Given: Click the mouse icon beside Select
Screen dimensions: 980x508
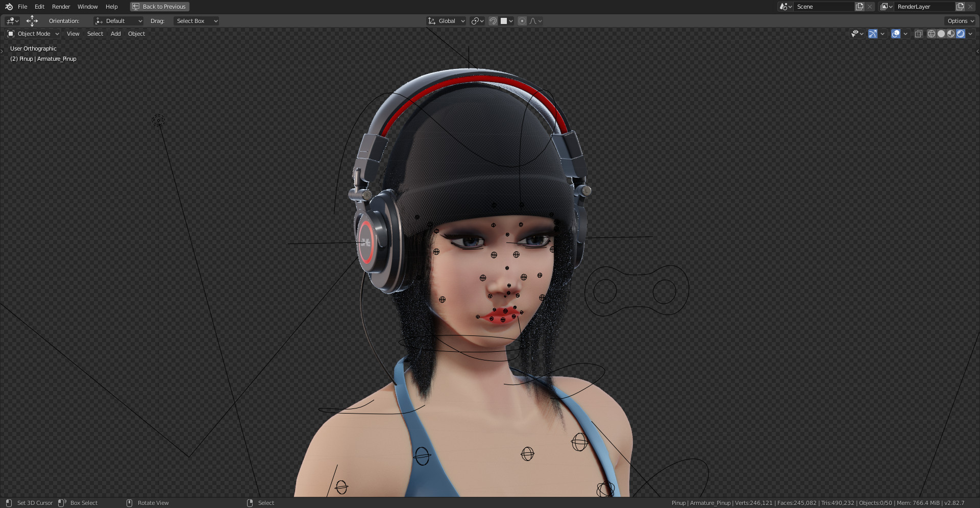Looking at the screenshot, I should point(250,503).
